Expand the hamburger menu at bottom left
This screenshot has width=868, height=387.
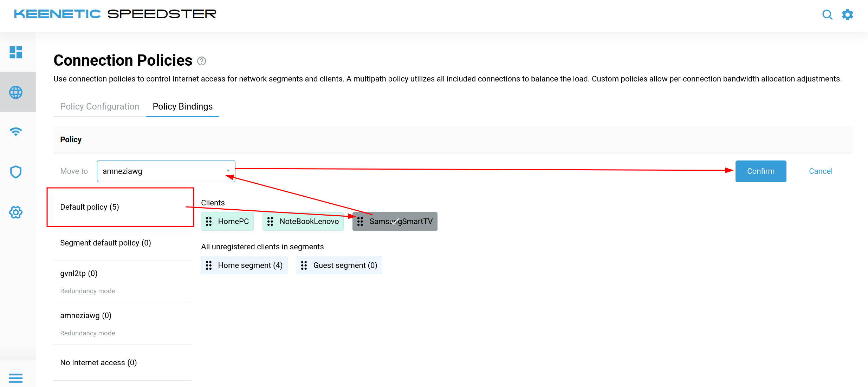pos(16,378)
